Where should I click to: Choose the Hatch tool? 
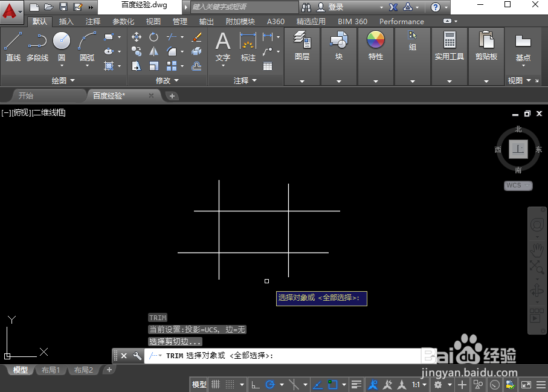click(x=109, y=66)
